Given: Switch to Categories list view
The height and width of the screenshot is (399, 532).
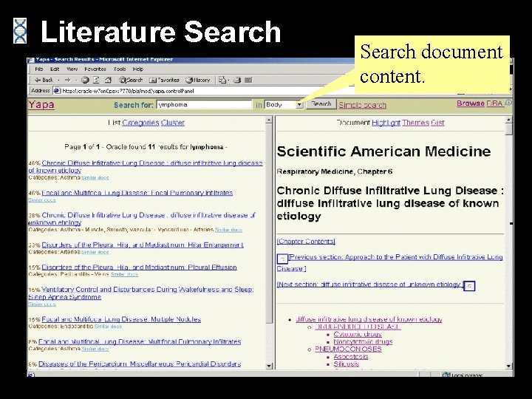Looking at the screenshot, I should tap(140, 123).
